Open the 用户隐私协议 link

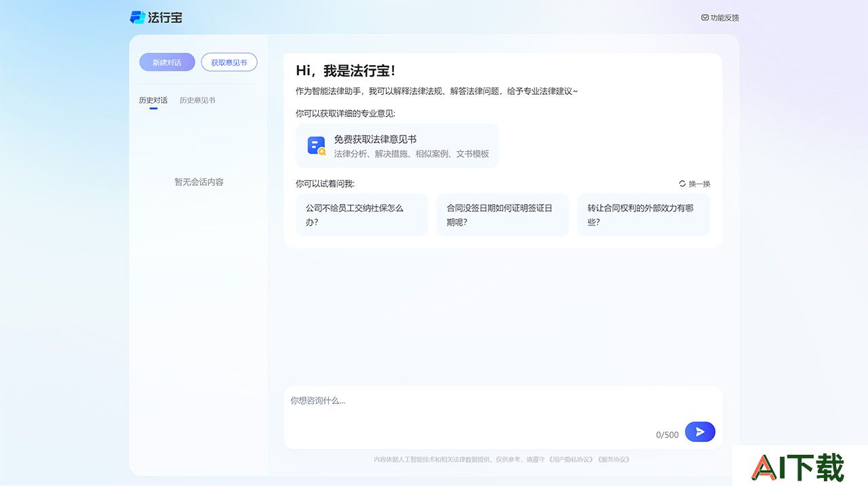click(570, 460)
